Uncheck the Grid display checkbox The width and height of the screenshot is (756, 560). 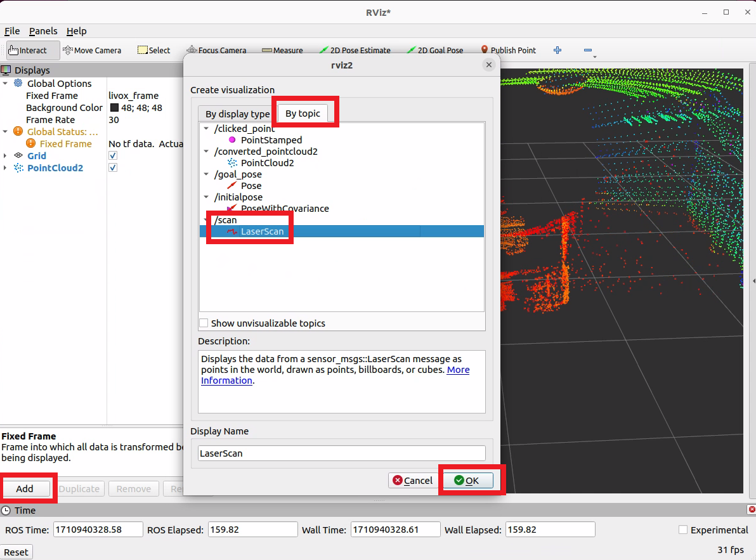click(x=112, y=155)
